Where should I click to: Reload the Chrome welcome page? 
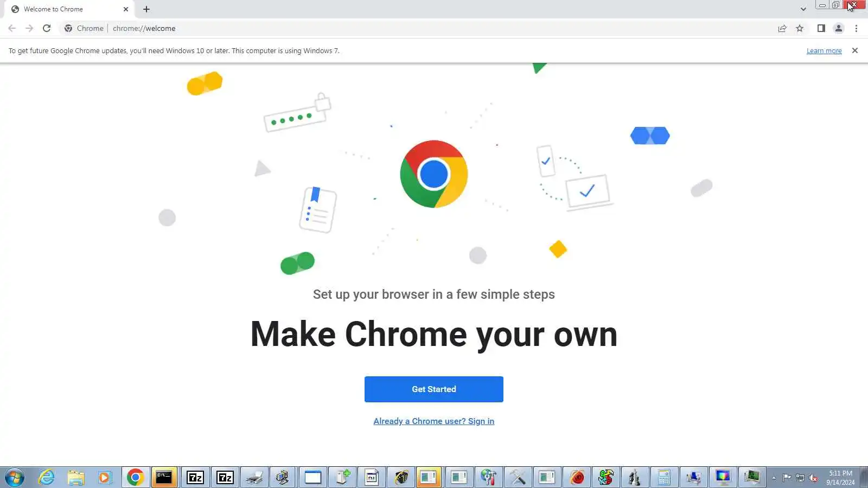47,28
